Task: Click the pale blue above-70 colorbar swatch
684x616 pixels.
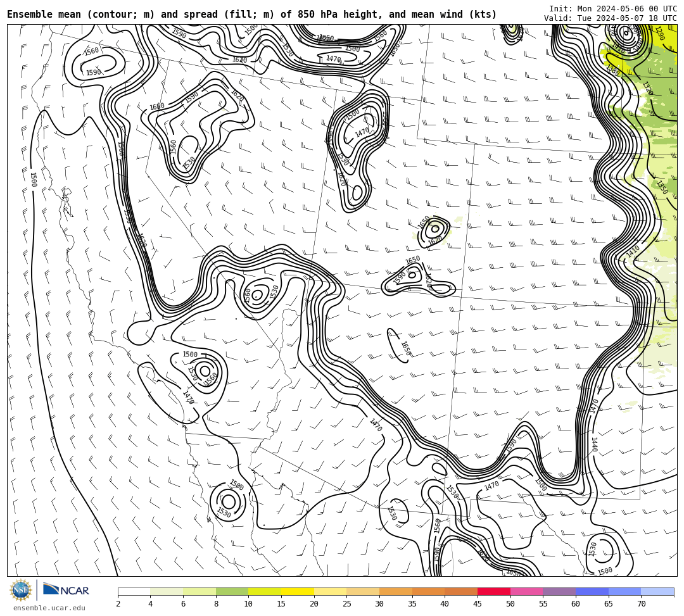Action: [x=657, y=591]
